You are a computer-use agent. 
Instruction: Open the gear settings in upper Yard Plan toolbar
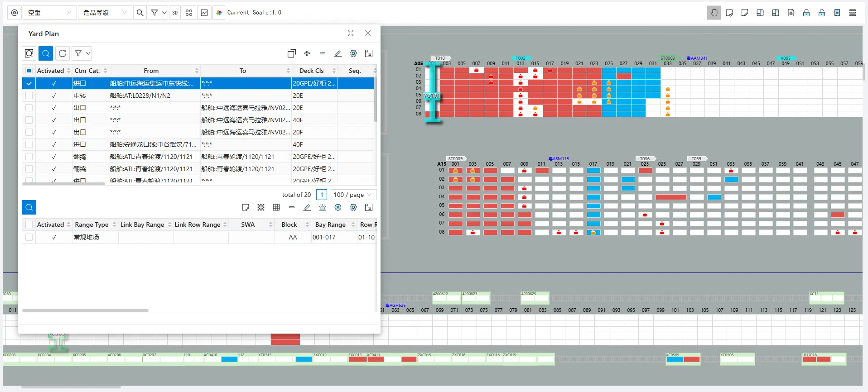pos(353,53)
